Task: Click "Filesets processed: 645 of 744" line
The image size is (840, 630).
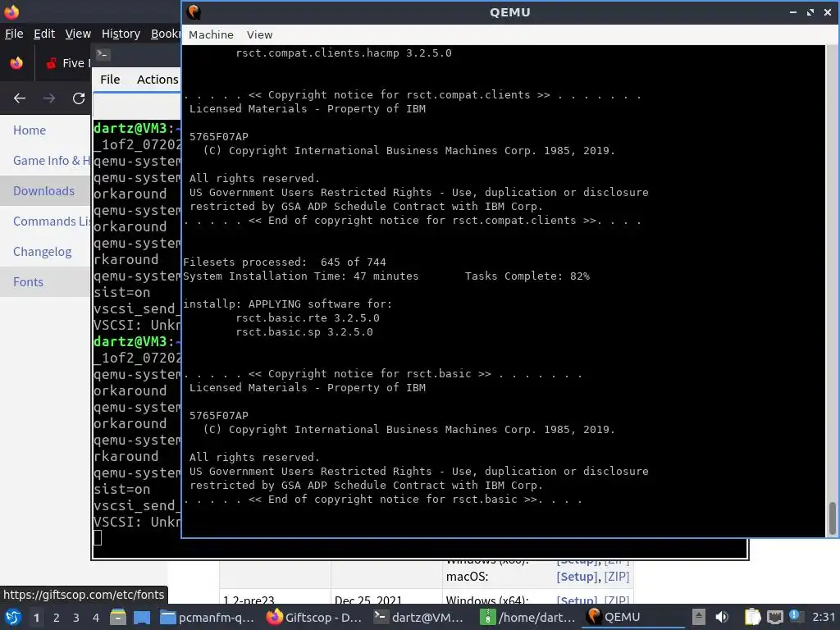Action: (x=285, y=262)
